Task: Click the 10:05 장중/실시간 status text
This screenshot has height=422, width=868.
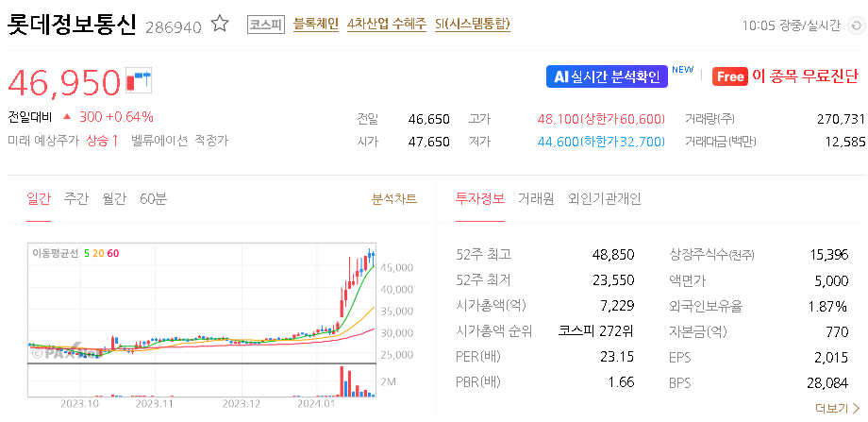Action: (791, 25)
